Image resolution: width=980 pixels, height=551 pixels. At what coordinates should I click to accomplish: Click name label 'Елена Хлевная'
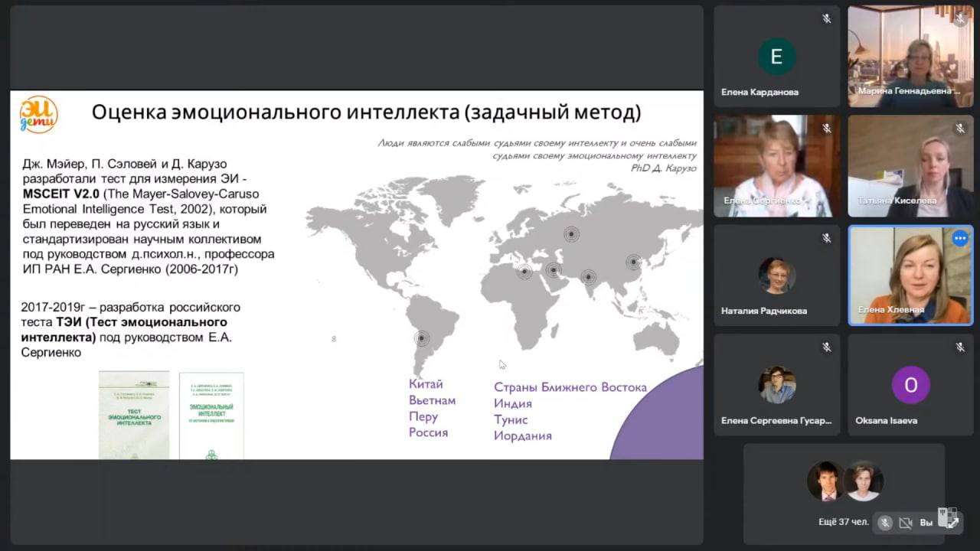point(891,310)
